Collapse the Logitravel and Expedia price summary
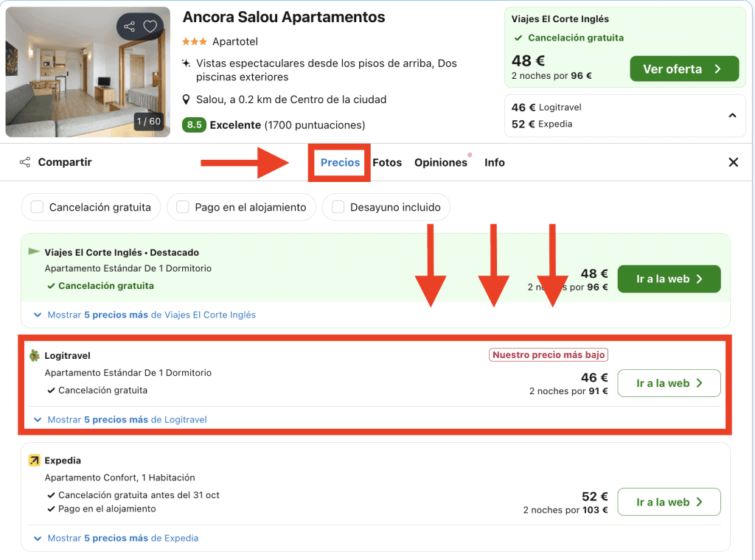Viewport: 755px width, 560px height. click(732, 116)
